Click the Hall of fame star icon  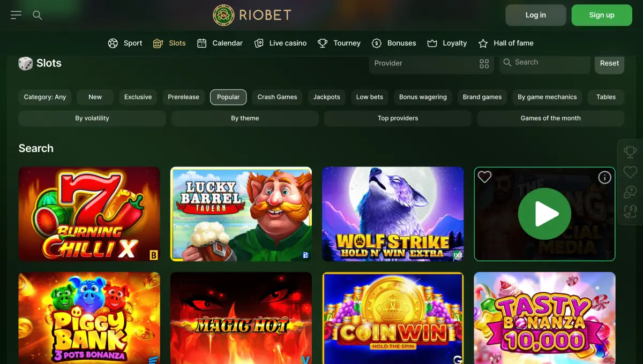483,43
